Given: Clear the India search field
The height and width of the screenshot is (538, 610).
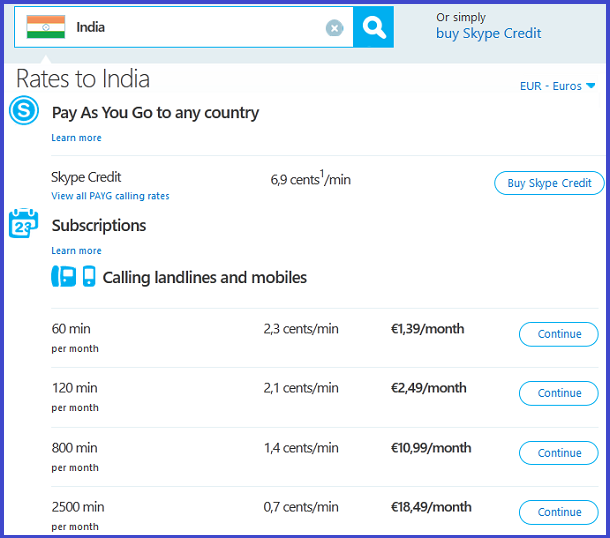Looking at the screenshot, I should pos(334,28).
